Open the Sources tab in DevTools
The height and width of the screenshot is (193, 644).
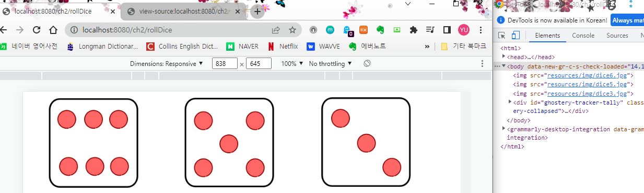(x=617, y=36)
